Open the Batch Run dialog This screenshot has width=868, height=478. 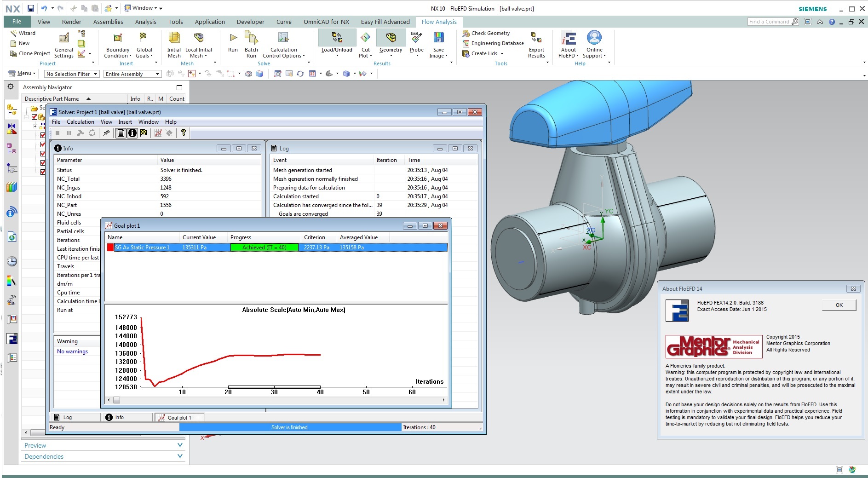251,45
